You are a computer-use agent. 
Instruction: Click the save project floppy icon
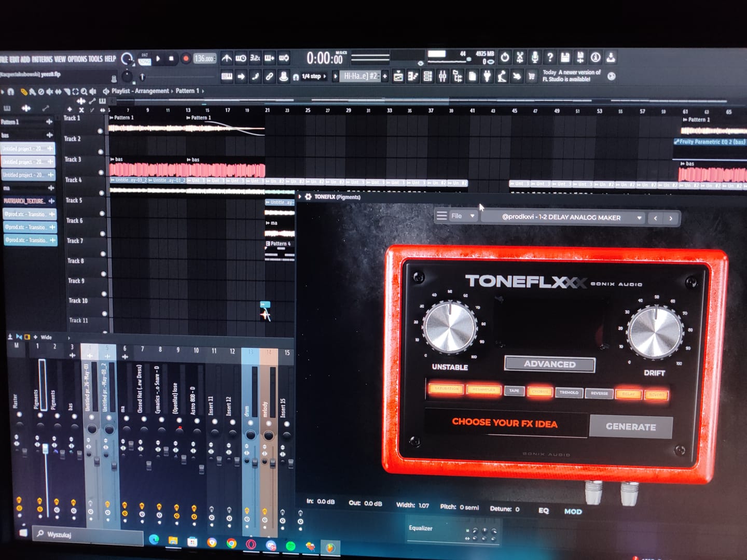[565, 57]
